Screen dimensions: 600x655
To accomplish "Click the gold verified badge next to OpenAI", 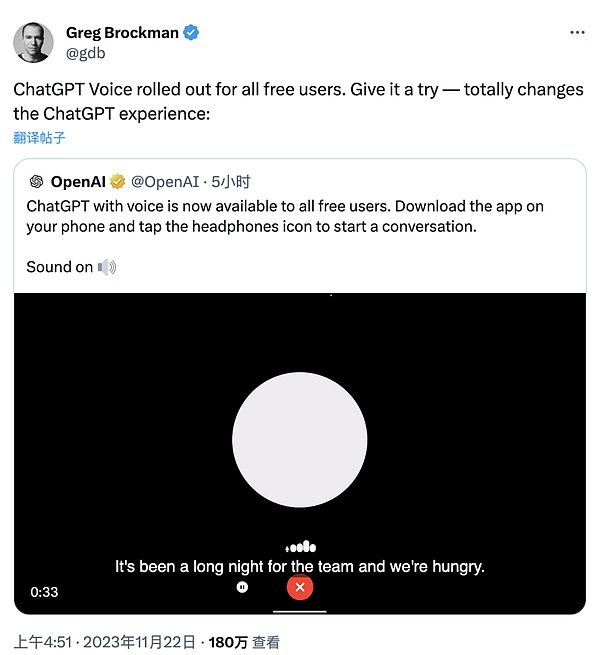I will 117,181.
